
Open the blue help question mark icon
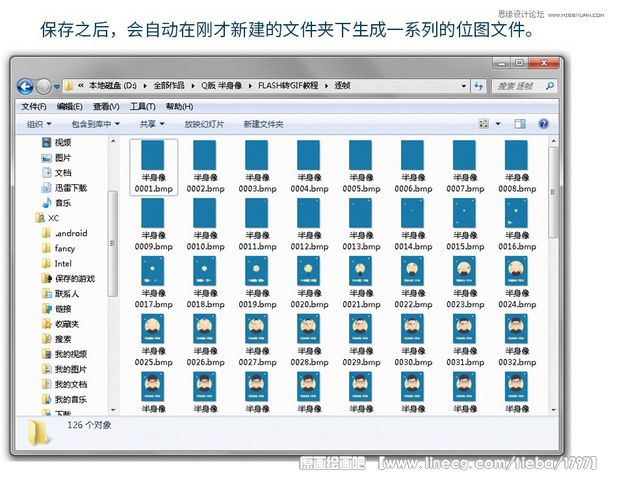[x=544, y=124]
